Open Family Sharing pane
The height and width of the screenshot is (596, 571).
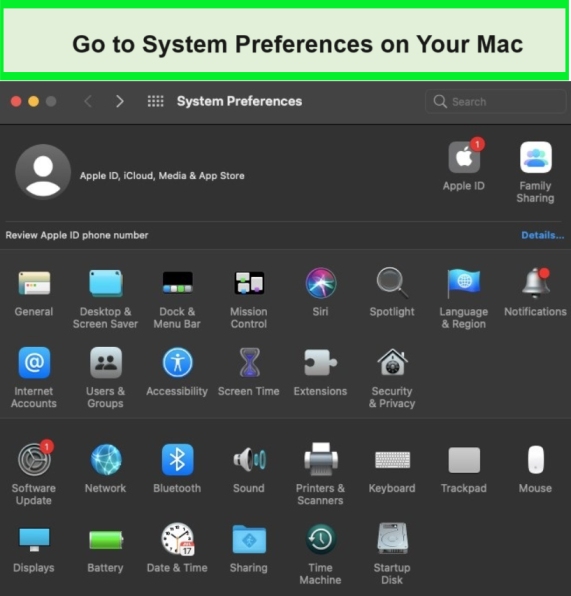(x=536, y=157)
